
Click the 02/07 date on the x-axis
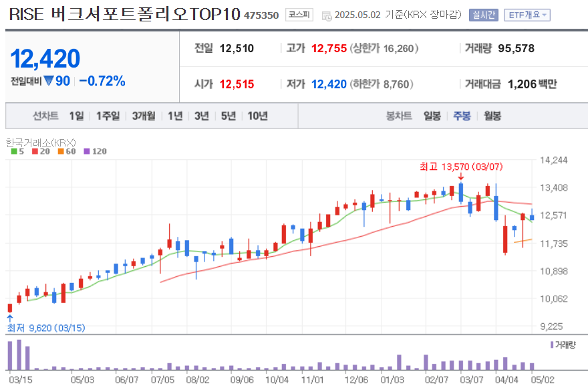coord(436,380)
